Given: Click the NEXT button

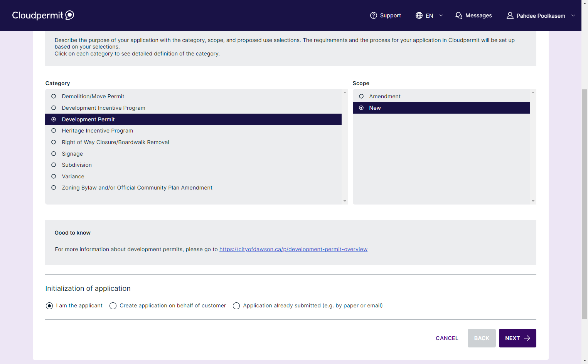Looking at the screenshot, I should [517, 338].
